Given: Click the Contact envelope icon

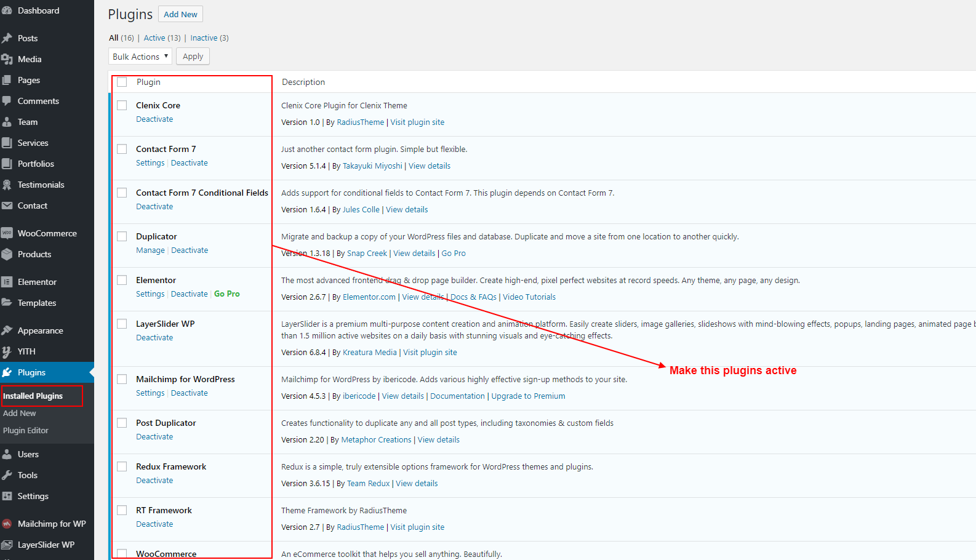Looking at the screenshot, I should click(x=7, y=206).
